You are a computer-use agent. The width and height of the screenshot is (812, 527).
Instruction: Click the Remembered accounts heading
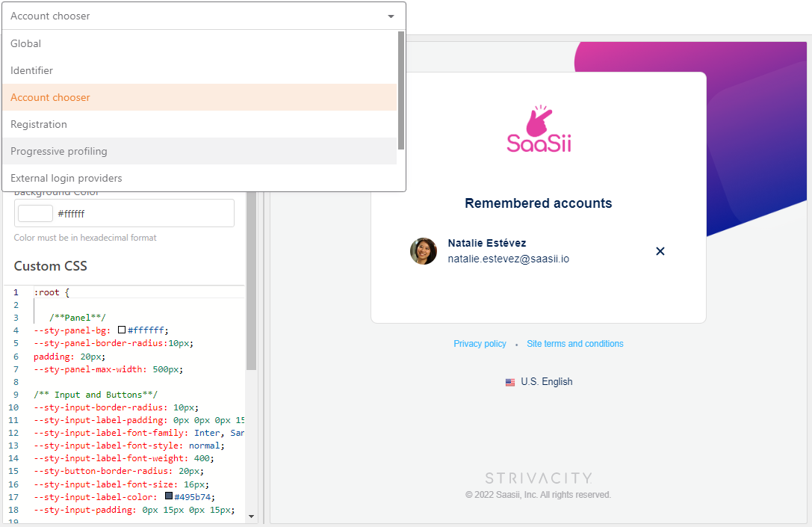click(539, 203)
